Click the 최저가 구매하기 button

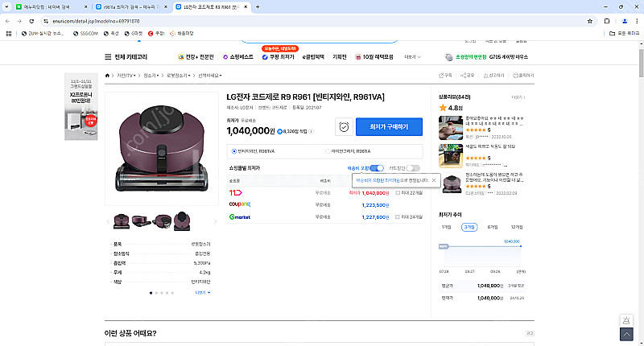389,127
